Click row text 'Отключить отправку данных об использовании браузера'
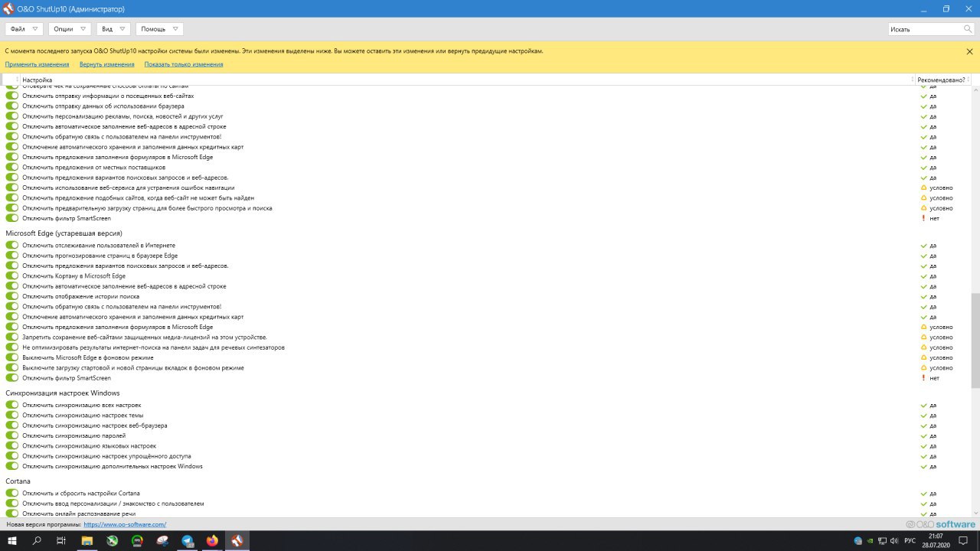The height and width of the screenshot is (551, 980). (x=103, y=106)
